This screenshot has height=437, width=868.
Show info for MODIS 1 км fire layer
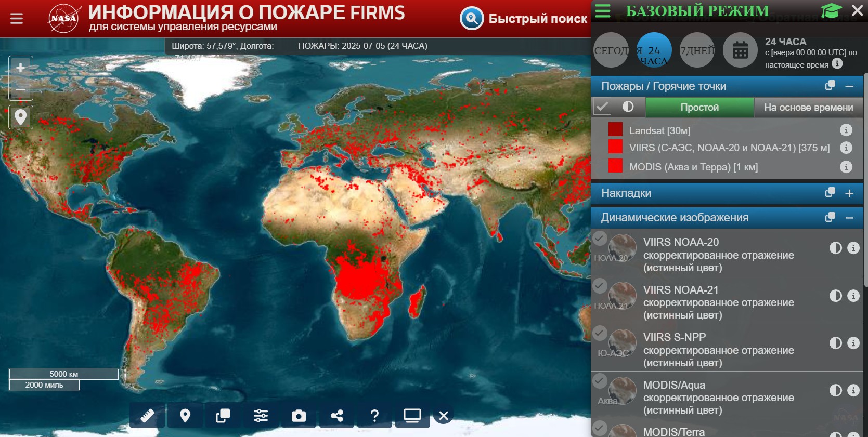pos(846,167)
